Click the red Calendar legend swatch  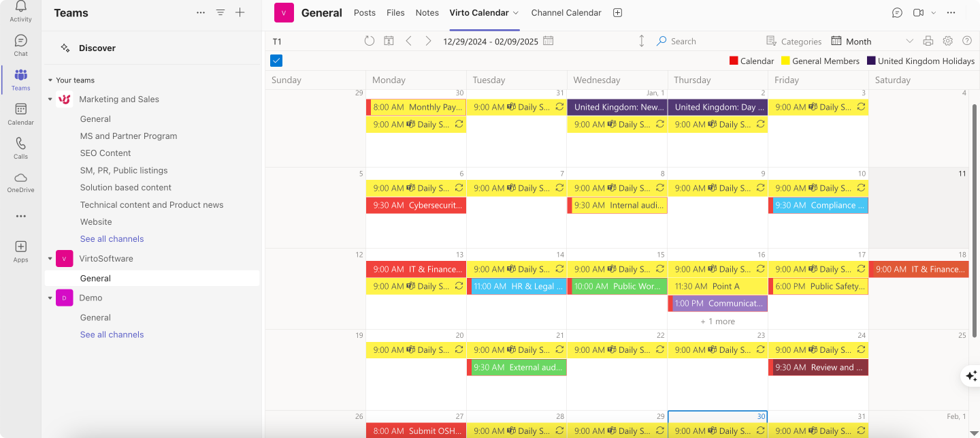coord(734,61)
